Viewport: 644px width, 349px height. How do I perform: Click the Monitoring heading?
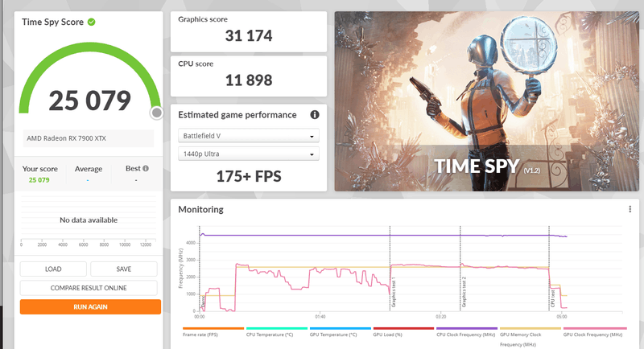click(x=200, y=209)
